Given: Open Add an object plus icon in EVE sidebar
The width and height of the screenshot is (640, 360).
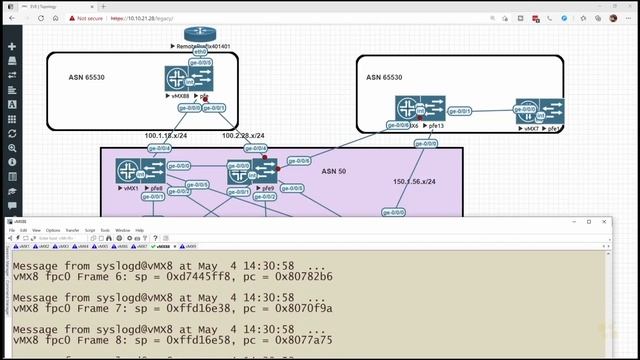Looking at the screenshot, I should coord(12,47).
